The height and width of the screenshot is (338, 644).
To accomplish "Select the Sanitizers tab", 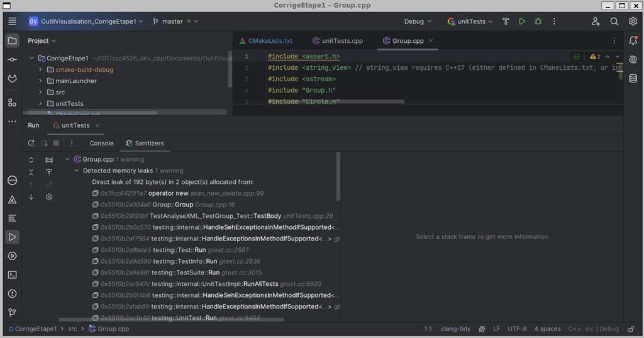I will pyautogui.click(x=145, y=143).
